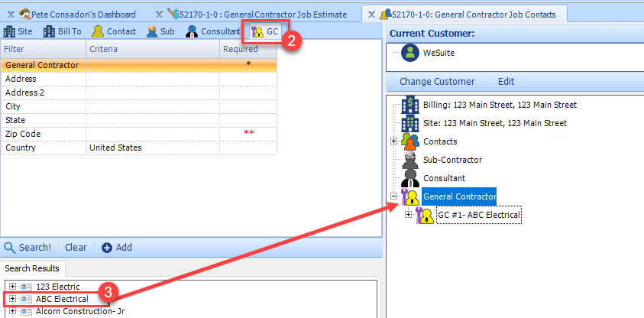Click the Consultant icon in customer tree

(409, 178)
